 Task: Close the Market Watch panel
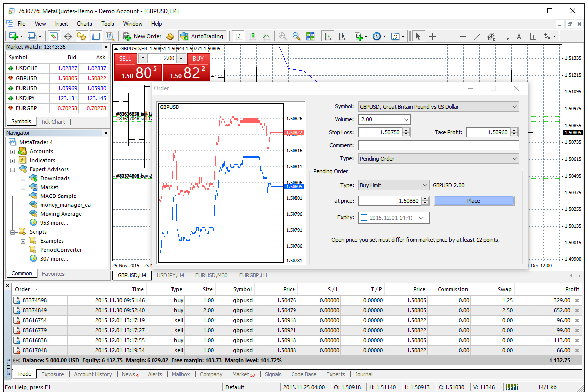[x=105, y=47]
